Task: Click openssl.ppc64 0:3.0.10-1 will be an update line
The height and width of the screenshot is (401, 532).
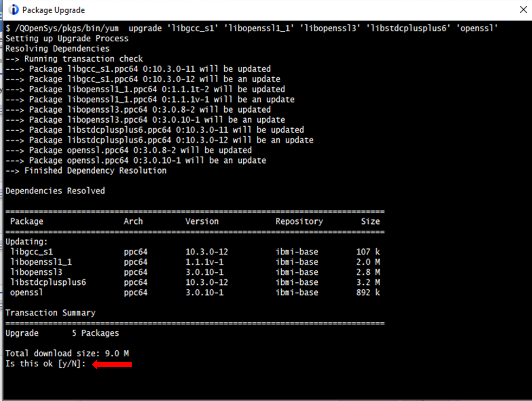Action: click(136, 160)
